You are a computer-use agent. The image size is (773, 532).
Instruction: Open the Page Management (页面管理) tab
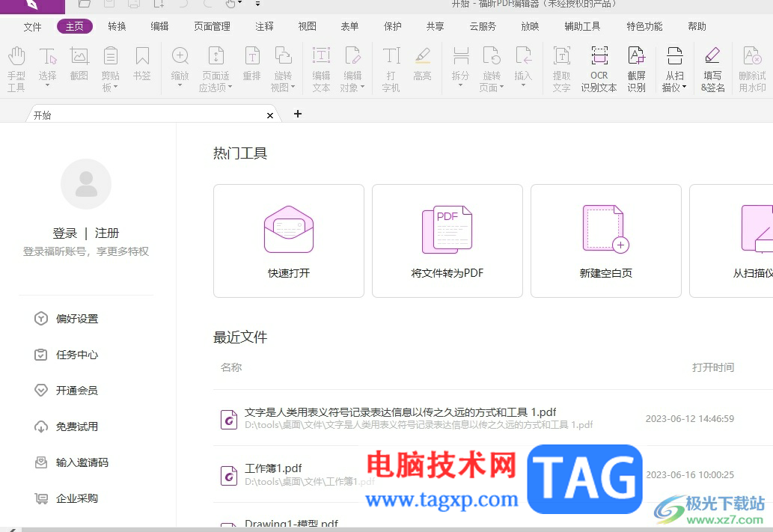click(212, 27)
